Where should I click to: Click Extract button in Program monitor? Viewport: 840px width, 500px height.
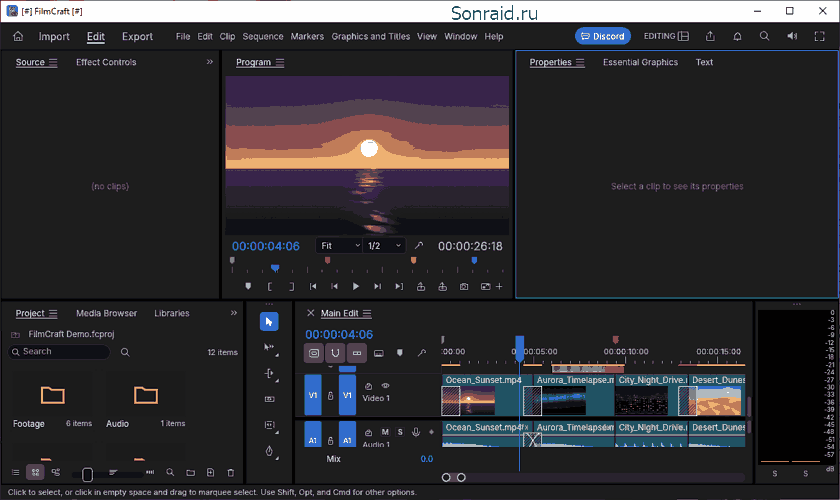(x=442, y=287)
